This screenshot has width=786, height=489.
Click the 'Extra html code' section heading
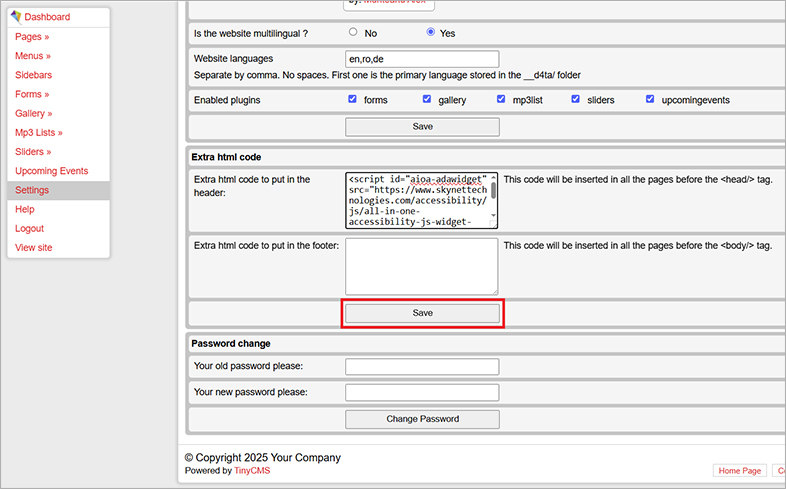coord(226,157)
